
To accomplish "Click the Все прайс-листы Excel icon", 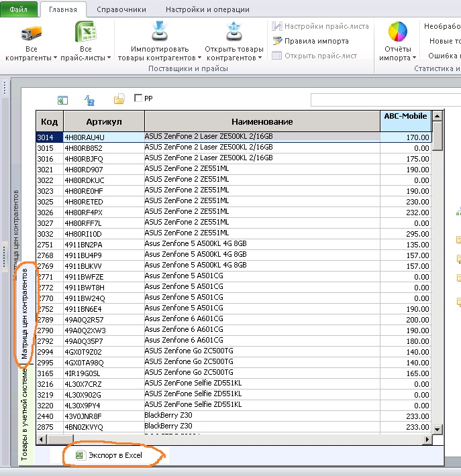I will (86, 32).
